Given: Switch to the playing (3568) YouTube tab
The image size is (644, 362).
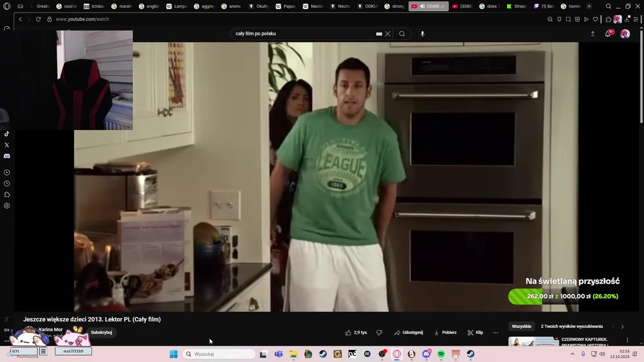Looking at the screenshot, I should click(428, 7).
